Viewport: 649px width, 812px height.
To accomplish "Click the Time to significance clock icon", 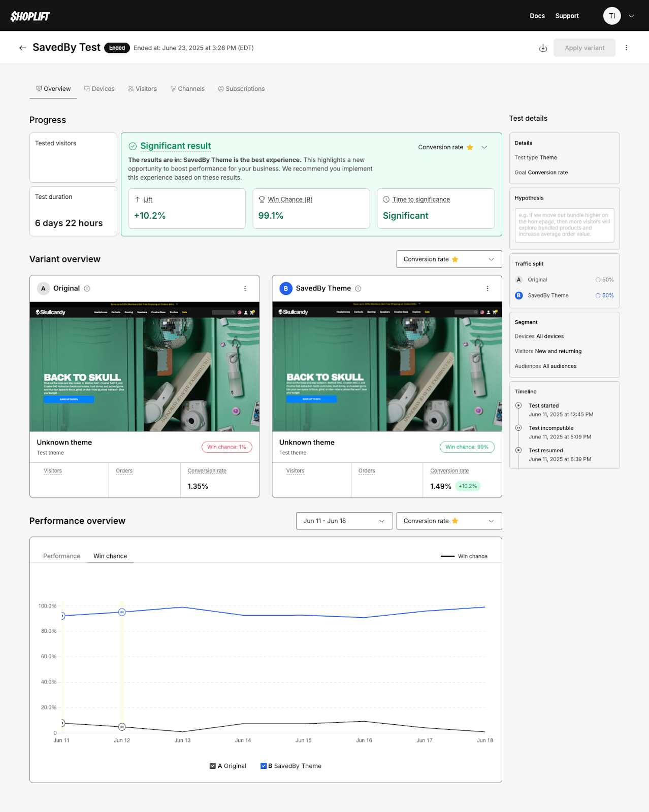I will [386, 199].
